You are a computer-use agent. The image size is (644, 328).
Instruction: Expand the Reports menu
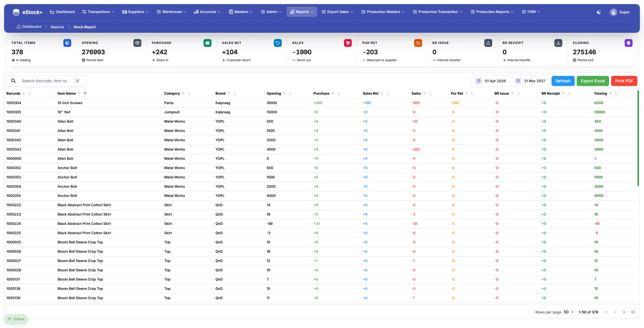(x=302, y=12)
